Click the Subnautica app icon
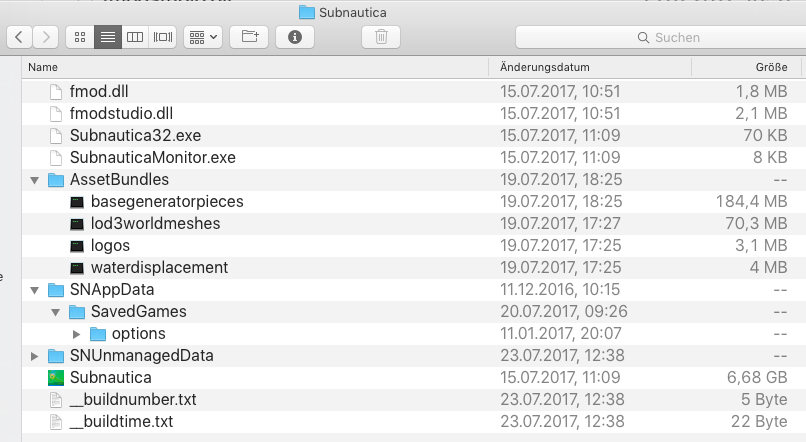806x442 pixels. coord(56,378)
